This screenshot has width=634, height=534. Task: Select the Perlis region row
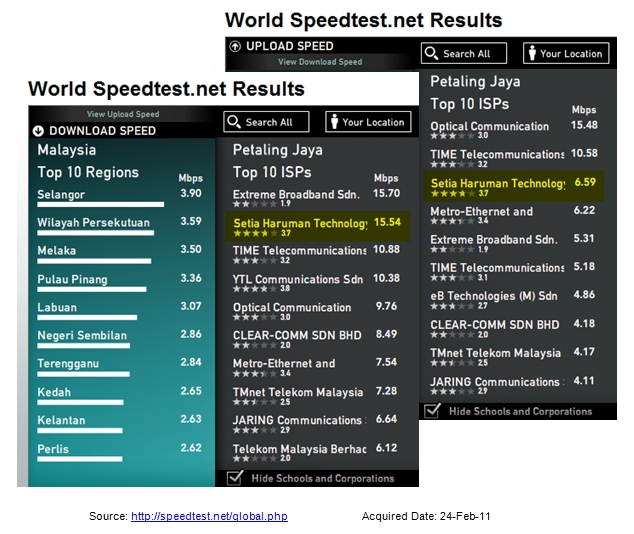[119, 452]
